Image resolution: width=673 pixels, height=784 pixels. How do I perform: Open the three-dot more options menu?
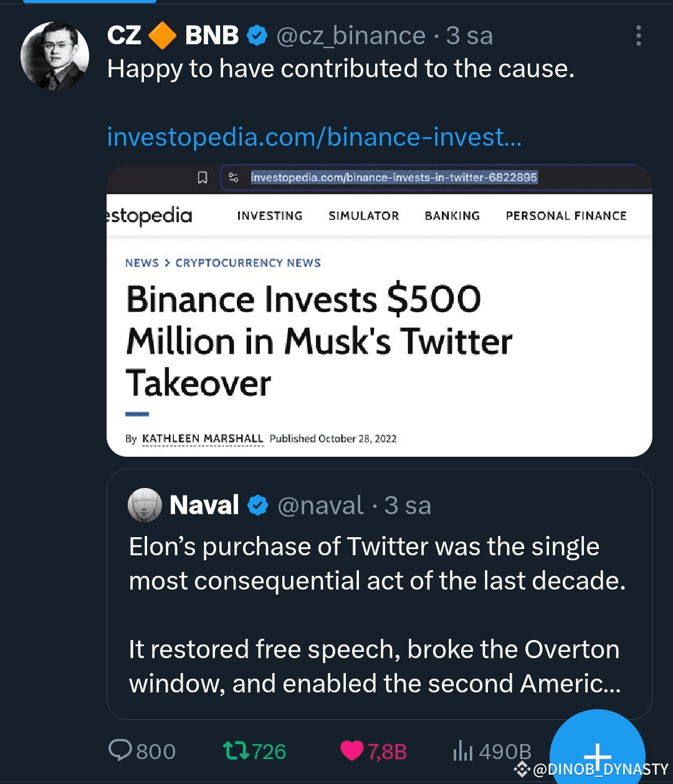[638, 36]
